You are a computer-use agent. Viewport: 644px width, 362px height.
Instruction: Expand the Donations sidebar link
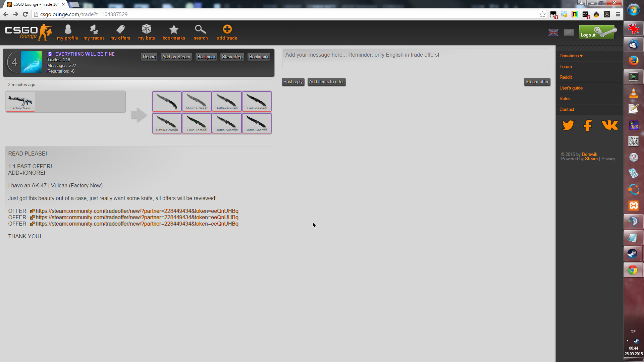[x=571, y=56]
